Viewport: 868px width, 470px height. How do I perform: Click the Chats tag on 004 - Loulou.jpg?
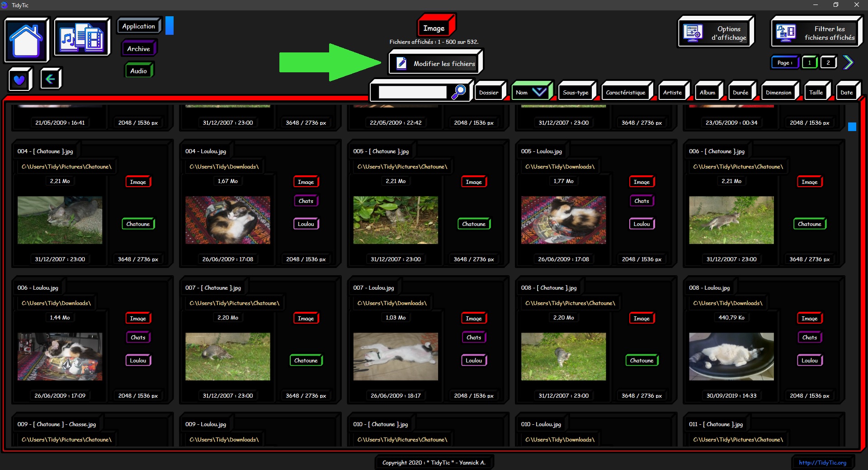(306, 201)
